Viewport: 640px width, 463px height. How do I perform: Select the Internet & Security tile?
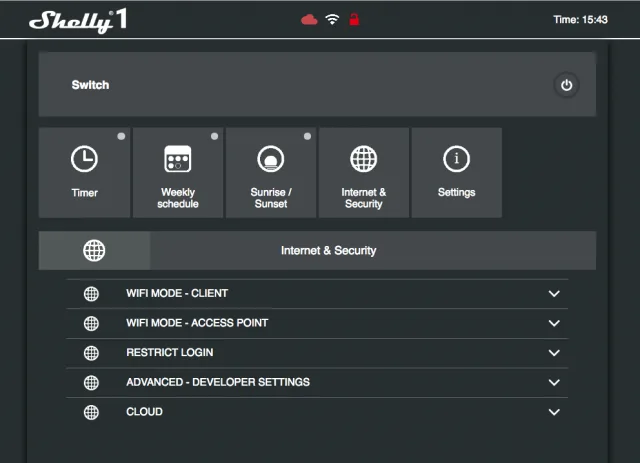(x=363, y=172)
